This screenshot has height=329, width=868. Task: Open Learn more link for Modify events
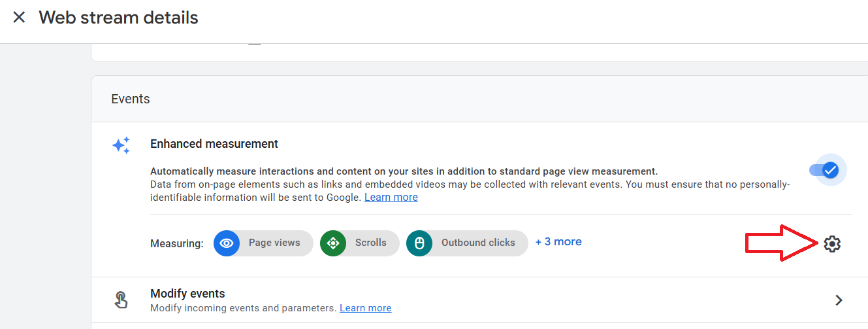(x=365, y=308)
